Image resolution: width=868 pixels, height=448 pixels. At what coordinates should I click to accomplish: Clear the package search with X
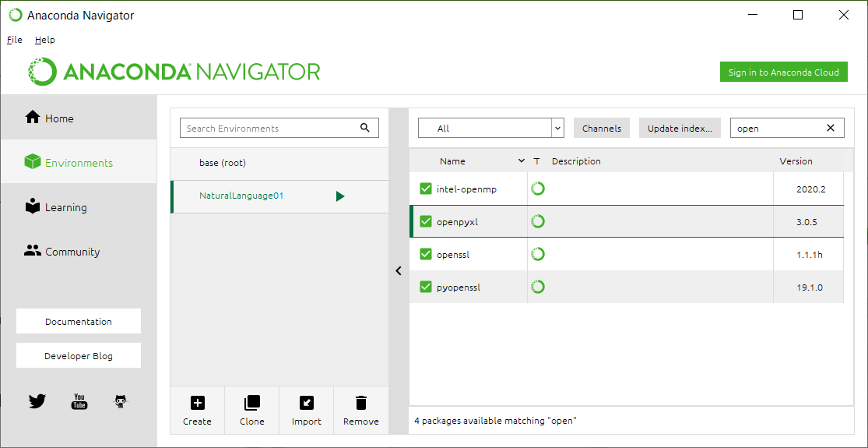click(x=831, y=128)
